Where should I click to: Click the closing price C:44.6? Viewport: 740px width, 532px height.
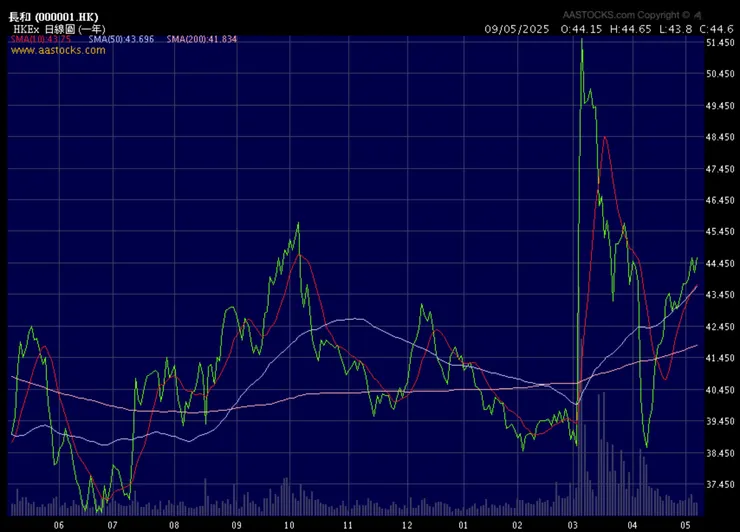pyautogui.click(x=716, y=29)
